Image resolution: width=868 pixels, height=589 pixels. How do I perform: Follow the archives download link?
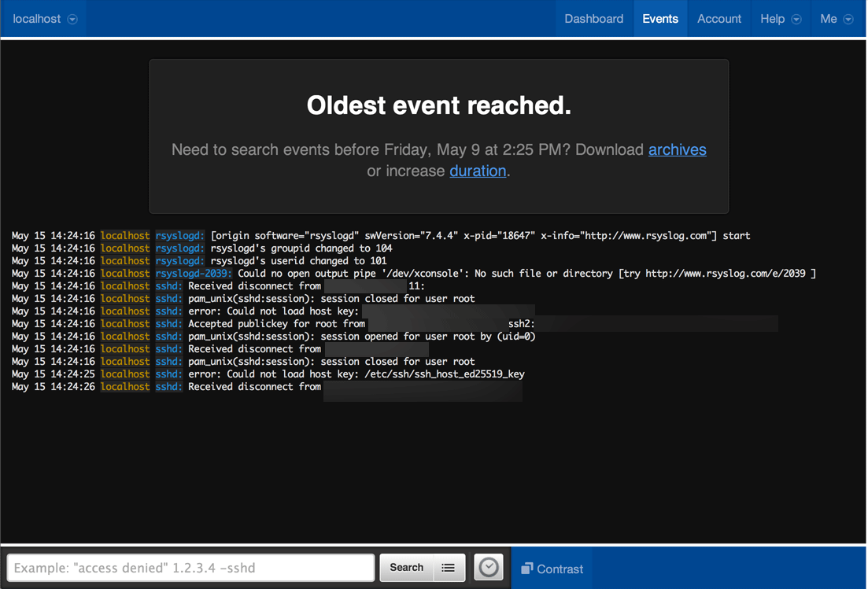pos(677,150)
